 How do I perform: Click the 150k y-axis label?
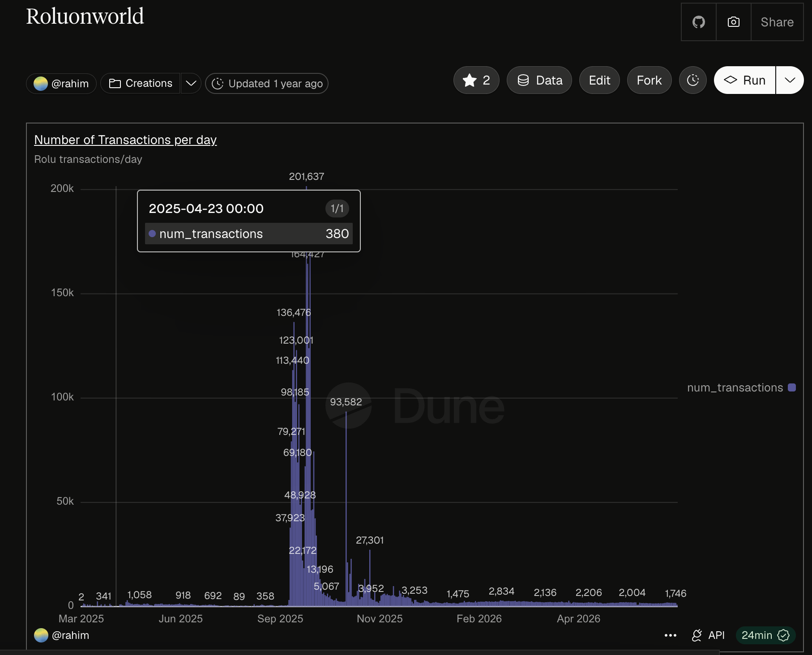(62, 293)
